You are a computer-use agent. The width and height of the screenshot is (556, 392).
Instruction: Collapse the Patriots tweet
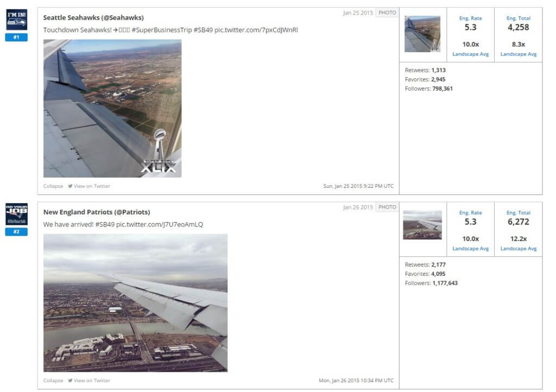point(53,381)
